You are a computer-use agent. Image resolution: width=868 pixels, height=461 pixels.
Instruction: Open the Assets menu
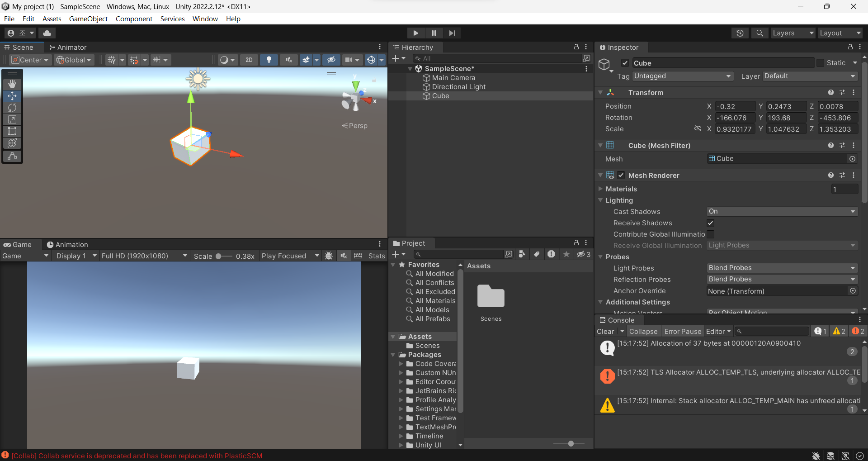click(x=52, y=19)
